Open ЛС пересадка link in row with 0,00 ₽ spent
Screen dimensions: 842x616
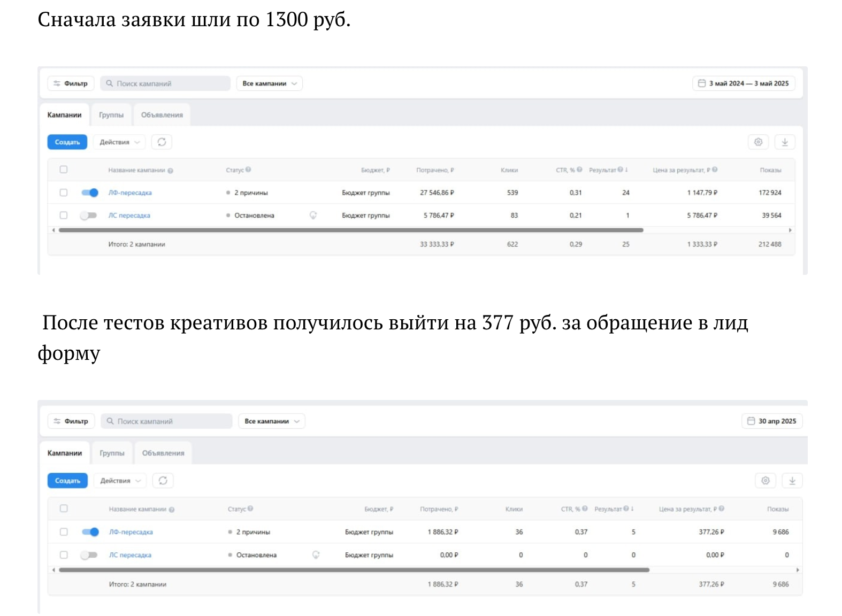[x=130, y=555]
